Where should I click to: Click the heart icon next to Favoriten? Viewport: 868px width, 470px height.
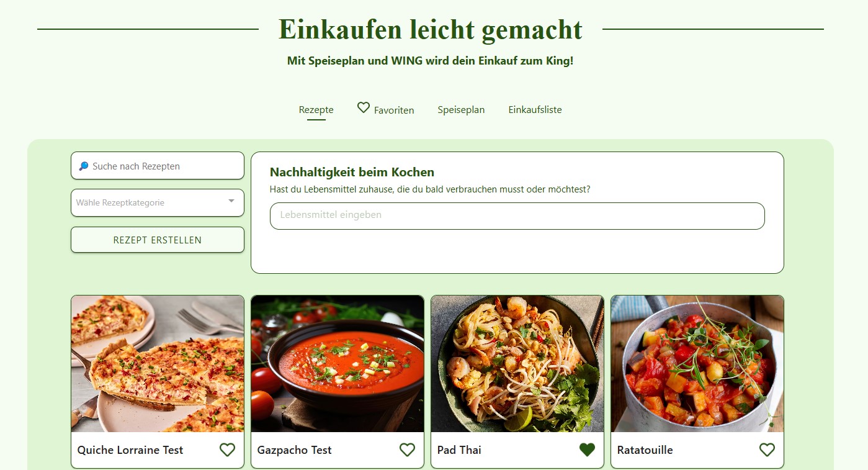point(364,107)
